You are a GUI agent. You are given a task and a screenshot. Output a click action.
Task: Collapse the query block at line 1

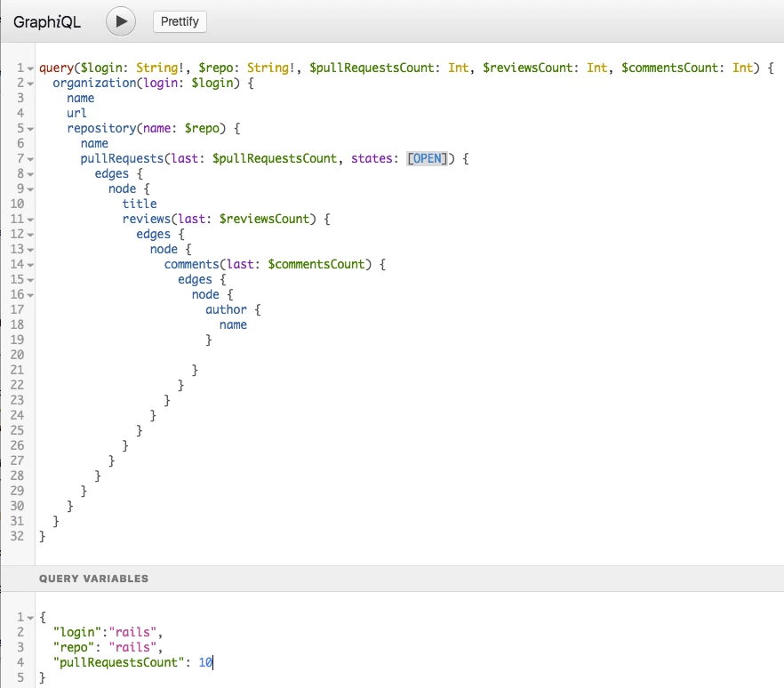[x=30, y=68]
